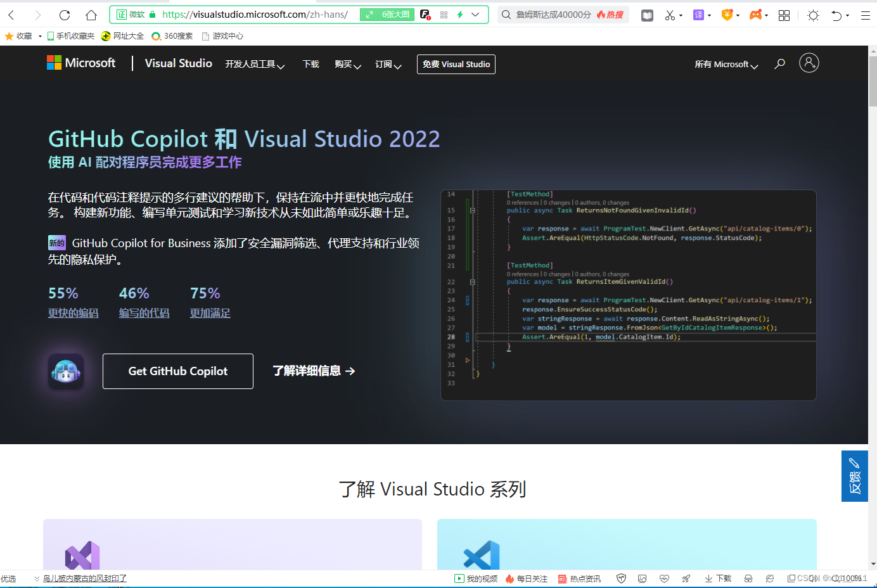Expand the translate dropdown arrow
Image resolution: width=877 pixels, height=588 pixels.
[x=709, y=16]
